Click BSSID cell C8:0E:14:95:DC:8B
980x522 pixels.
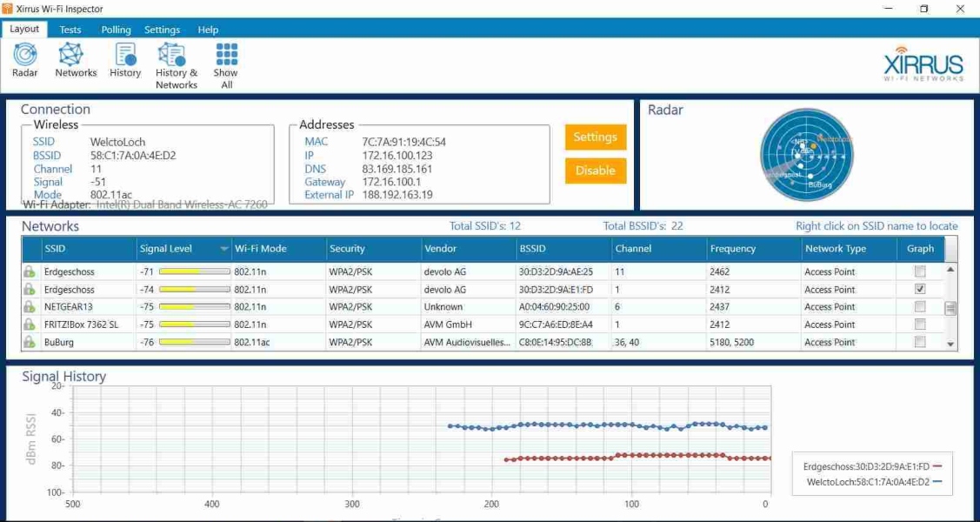[555, 342]
